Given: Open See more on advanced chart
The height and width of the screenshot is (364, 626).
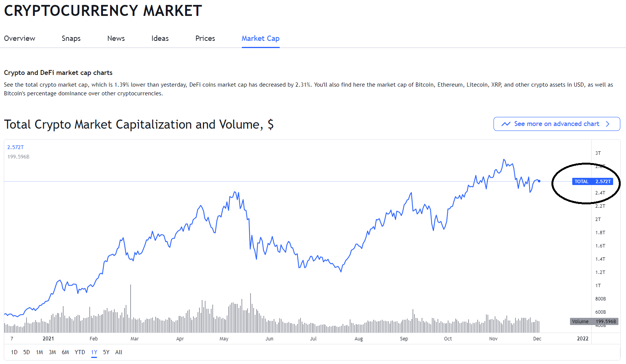Looking at the screenshot, I should click(556, 124).
